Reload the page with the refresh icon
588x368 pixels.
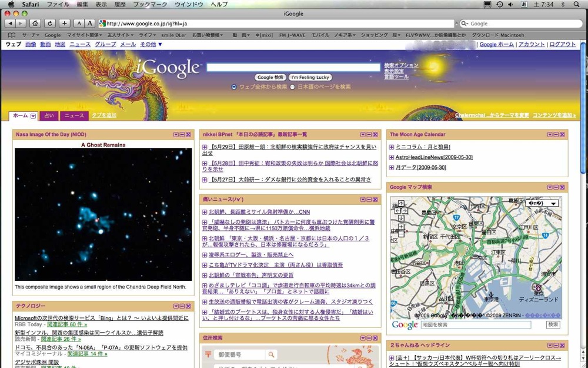(49, 24)
